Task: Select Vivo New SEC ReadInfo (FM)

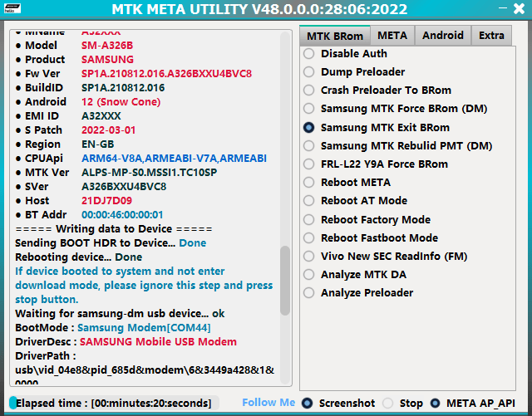Action: coord(386,257)
